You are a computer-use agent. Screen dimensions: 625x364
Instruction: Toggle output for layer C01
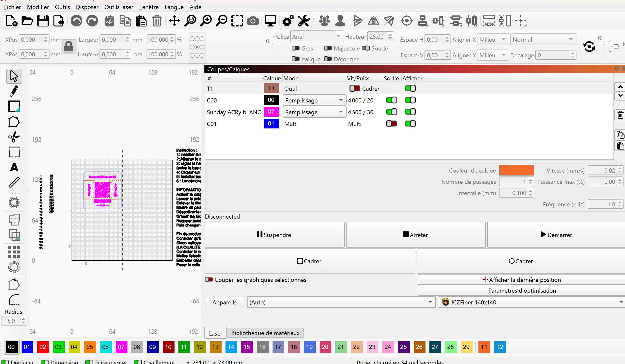(391, 124)
